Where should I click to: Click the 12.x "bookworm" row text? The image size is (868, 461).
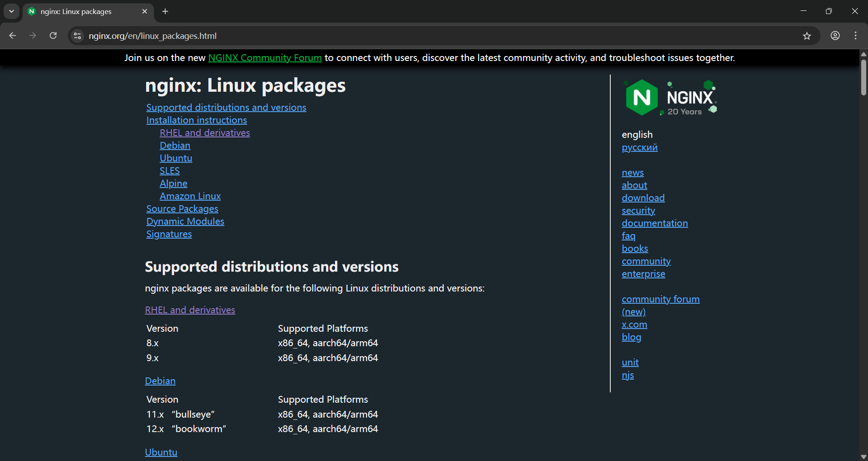click(x=186, y=429)
